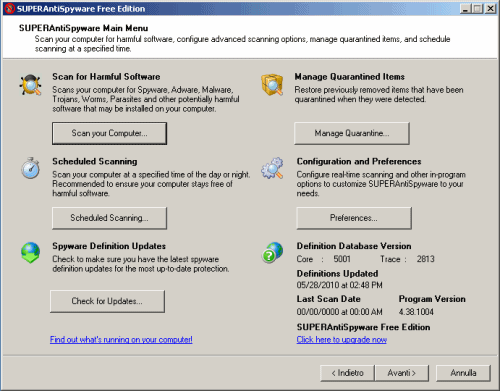Open Preferences button
The image size is (500, 391).
[354, 218]
